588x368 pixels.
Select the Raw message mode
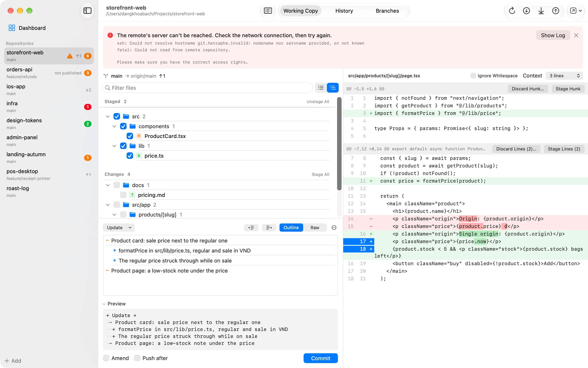[x=315, y=228]
